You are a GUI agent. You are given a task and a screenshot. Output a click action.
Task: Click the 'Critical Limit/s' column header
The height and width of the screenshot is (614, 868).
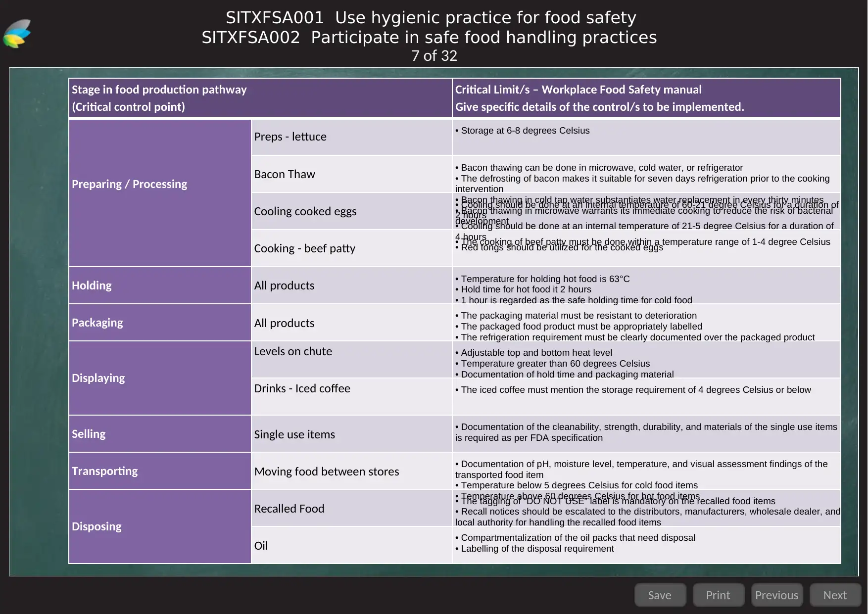[646, 98]
